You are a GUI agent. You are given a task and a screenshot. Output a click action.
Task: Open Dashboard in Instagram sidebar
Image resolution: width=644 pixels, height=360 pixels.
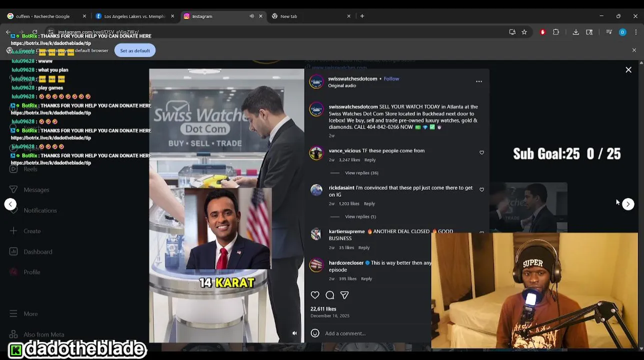pos(31,252)
